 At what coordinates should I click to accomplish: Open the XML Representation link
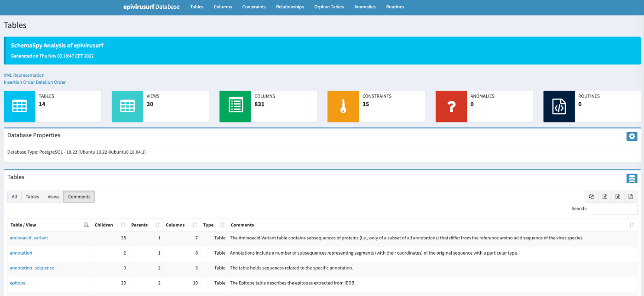[x=24, y=75]
